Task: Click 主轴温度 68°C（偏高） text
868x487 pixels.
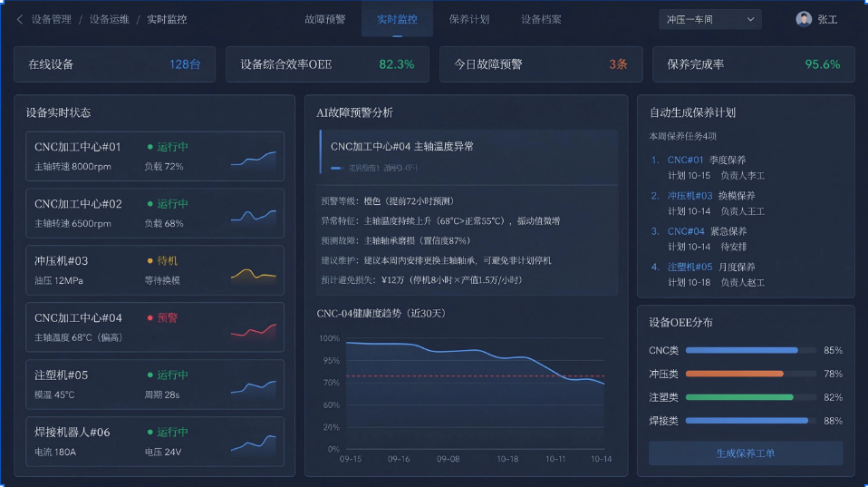Action: tap(79, 337)
